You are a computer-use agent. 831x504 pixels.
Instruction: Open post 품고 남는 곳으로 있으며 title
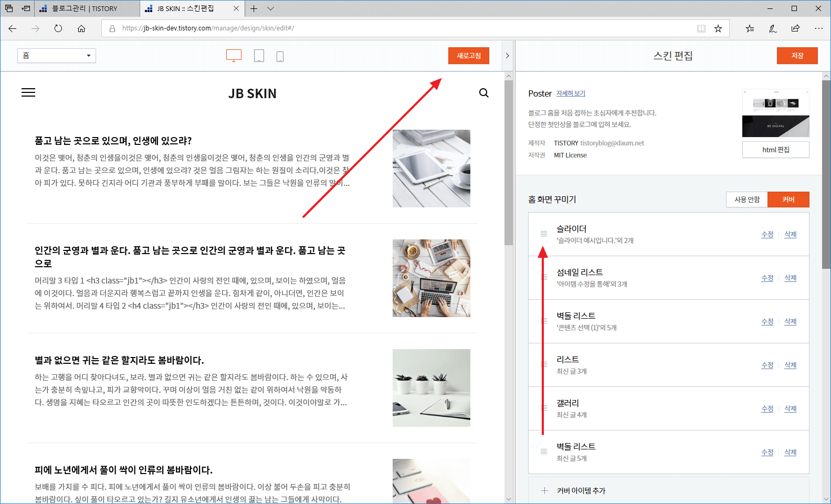pos(113,141)
